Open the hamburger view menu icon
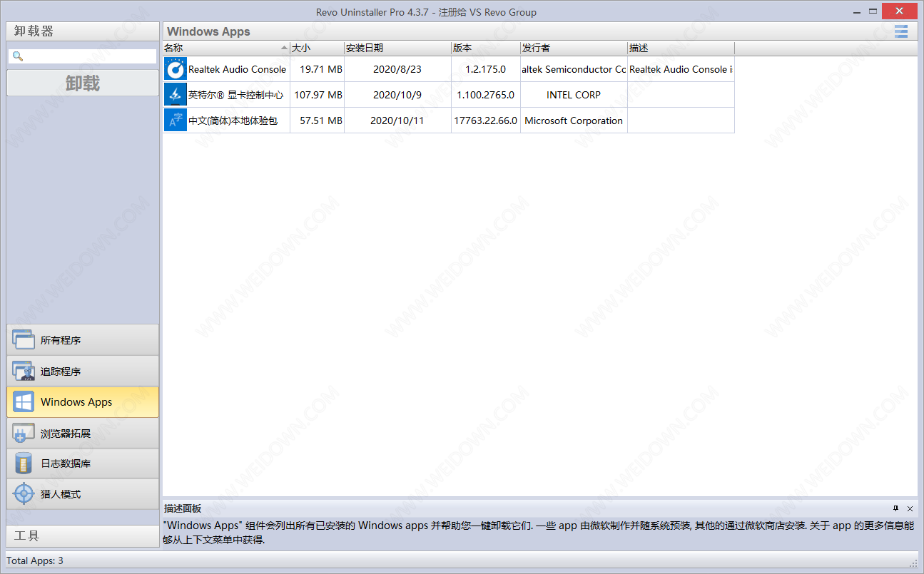924x574 pixels. (x=901, y=31)
